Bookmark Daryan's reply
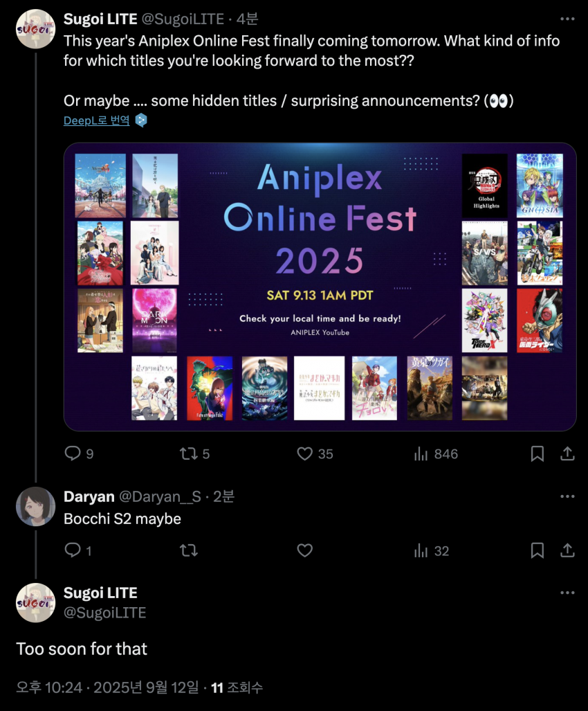The width and height of the screenshot is (588, 711). coord(538,550)
